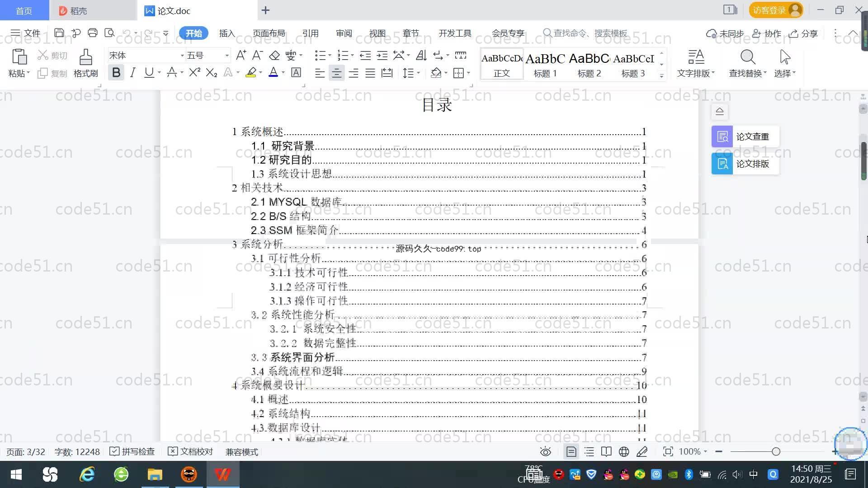Click the Paste clipboard icon

pos(19,57)
